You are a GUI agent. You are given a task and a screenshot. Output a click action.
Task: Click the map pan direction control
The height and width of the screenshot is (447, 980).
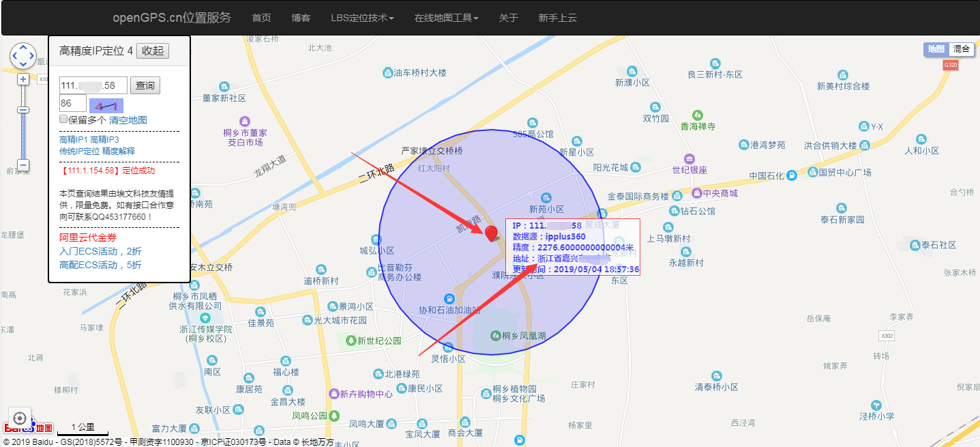[23, 55]
